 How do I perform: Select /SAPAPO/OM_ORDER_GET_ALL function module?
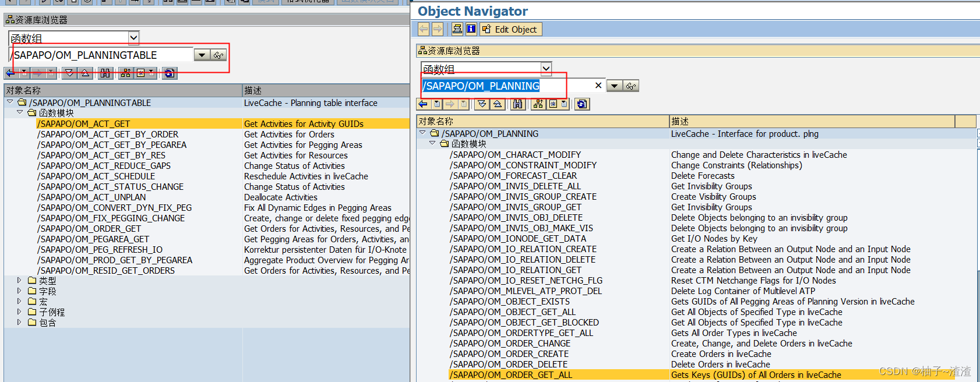[x=511, y=374]
